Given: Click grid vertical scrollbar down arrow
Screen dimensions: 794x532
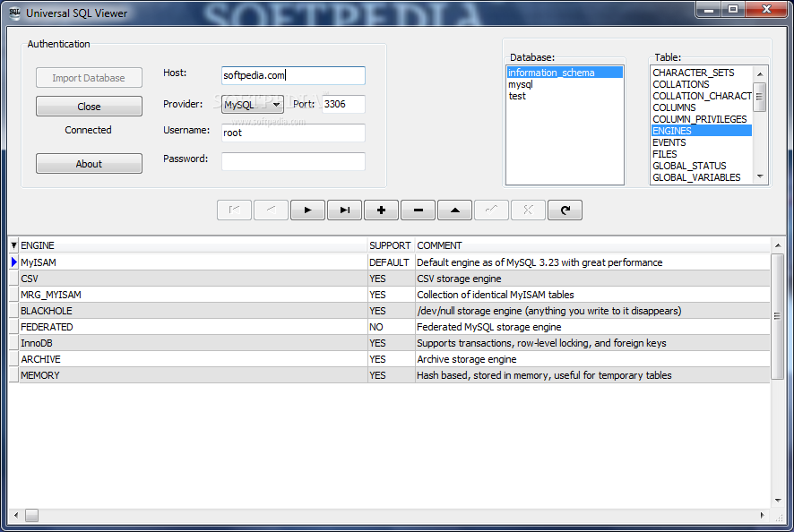Looking at the screenshot, I should 778,501.
